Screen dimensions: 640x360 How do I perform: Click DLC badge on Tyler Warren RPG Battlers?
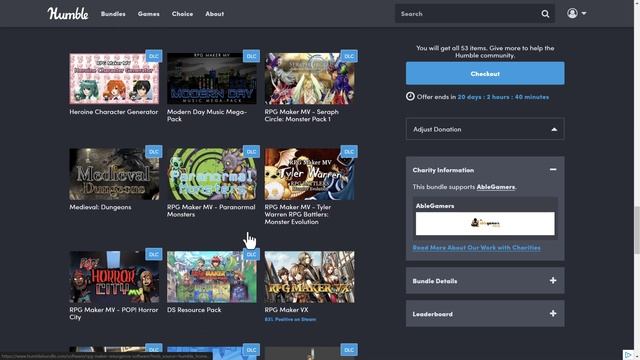(349, 152)
